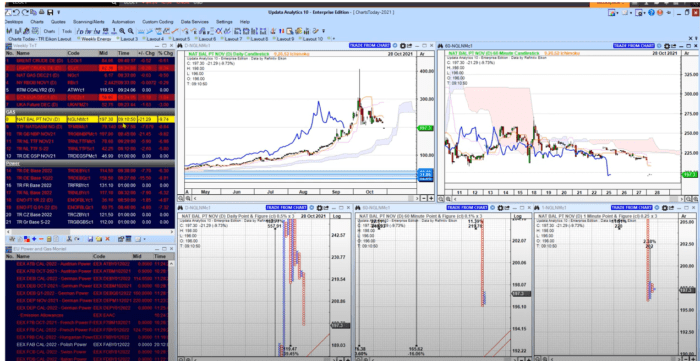This screenshot has height=361, width=700.
Task: Open settings gear of the 1 Minute Point & Figure chart
Action: click(x=665, y=208)
